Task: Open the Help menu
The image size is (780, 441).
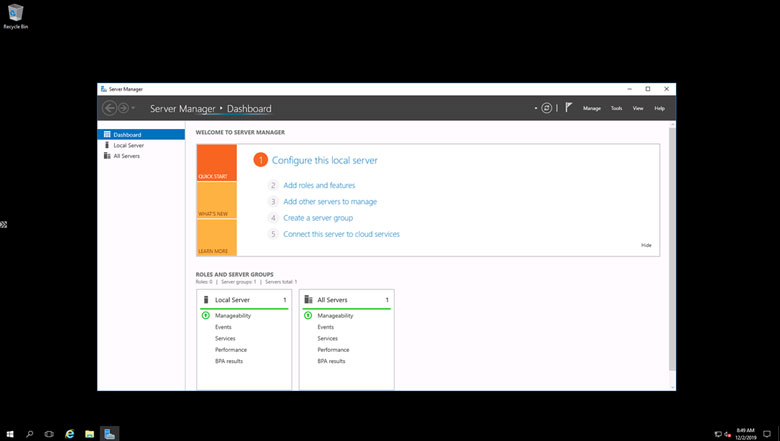Action: click(x=659, y=108)
